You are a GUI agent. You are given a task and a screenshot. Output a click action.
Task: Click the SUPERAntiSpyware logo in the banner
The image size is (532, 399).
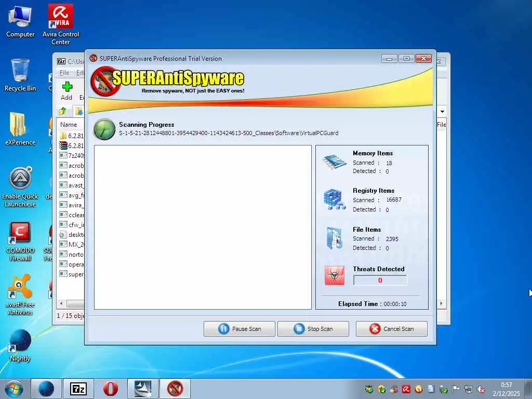[x=168, y=81]
